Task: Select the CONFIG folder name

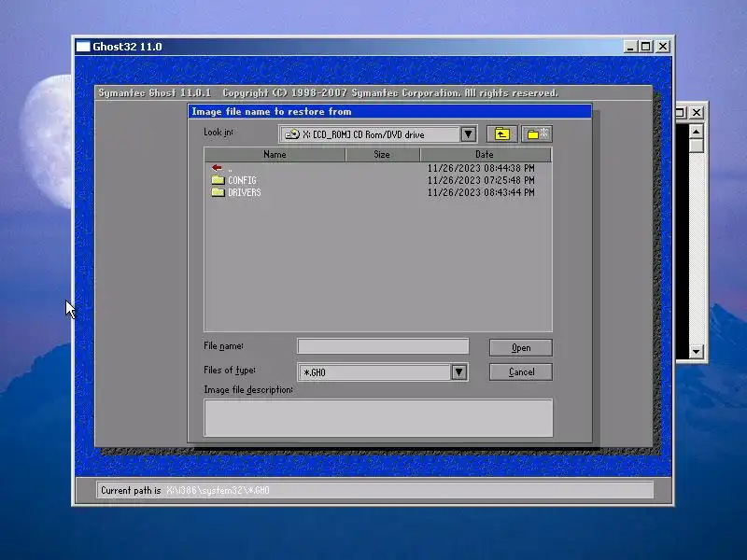Action: tap(242, 180)
